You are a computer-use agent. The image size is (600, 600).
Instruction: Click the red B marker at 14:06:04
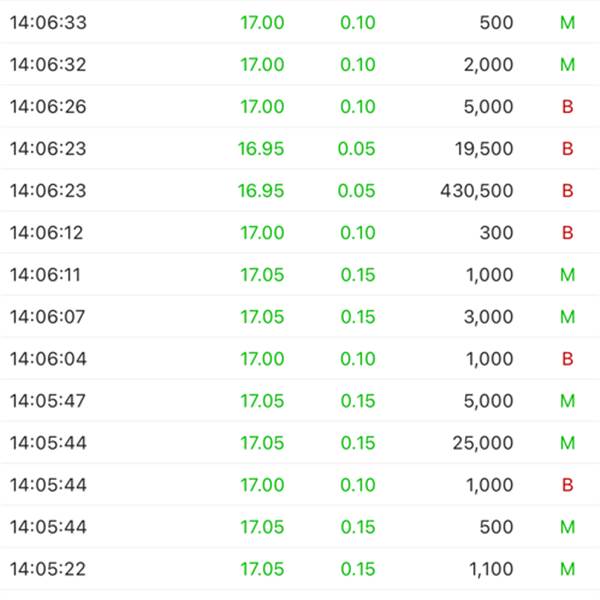[x=567, y=359]
